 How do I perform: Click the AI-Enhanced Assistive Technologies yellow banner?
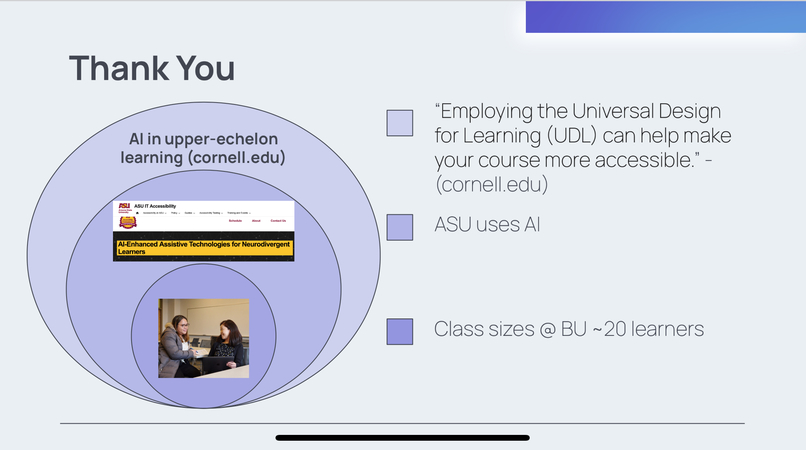204,247
